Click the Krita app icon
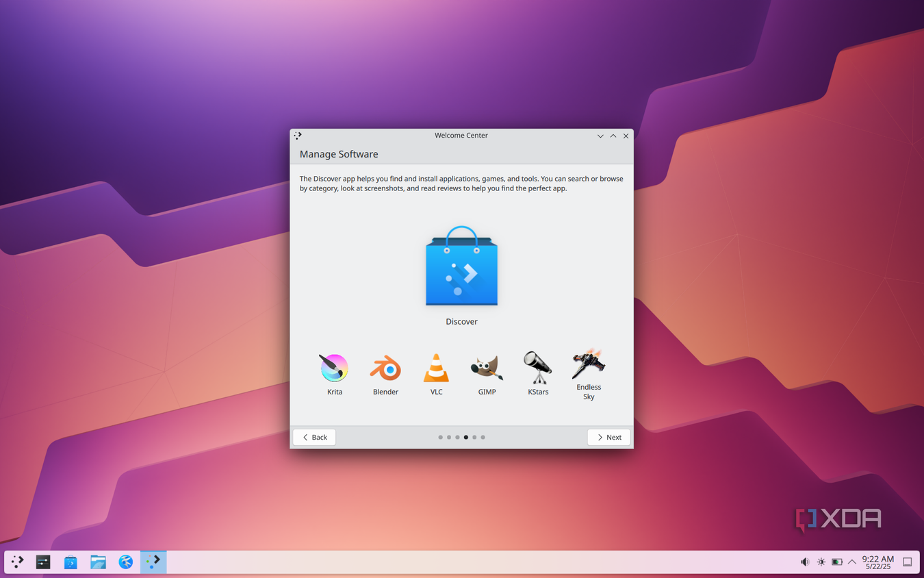This screenshot has height=578, width=924. [x=334, y=368]
